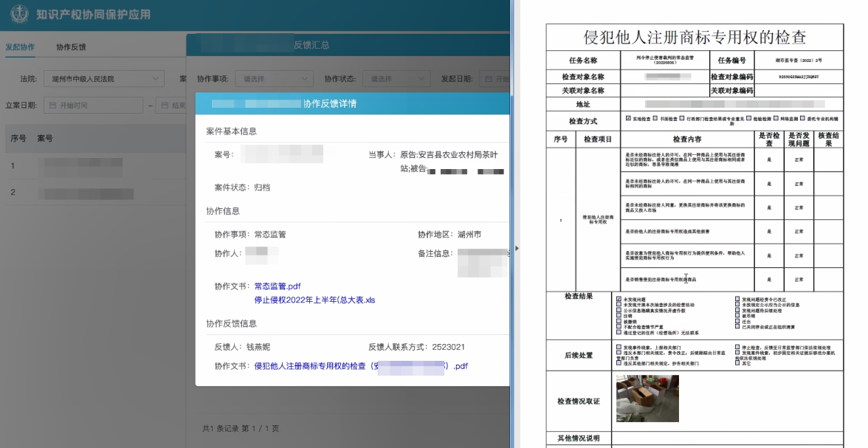This screenshot has height=448, width=868.
Task: Toggle the 实地检查 checkbox
Action: coord(628,118)
